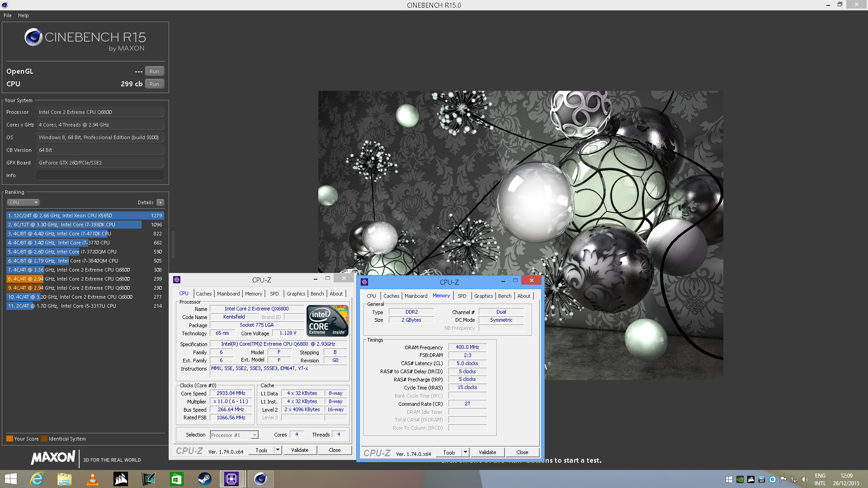The height and width of the screenshot is (488, 868).
Task: Select ranking entry Core i7-3720QM
Action: pos(85,252)
